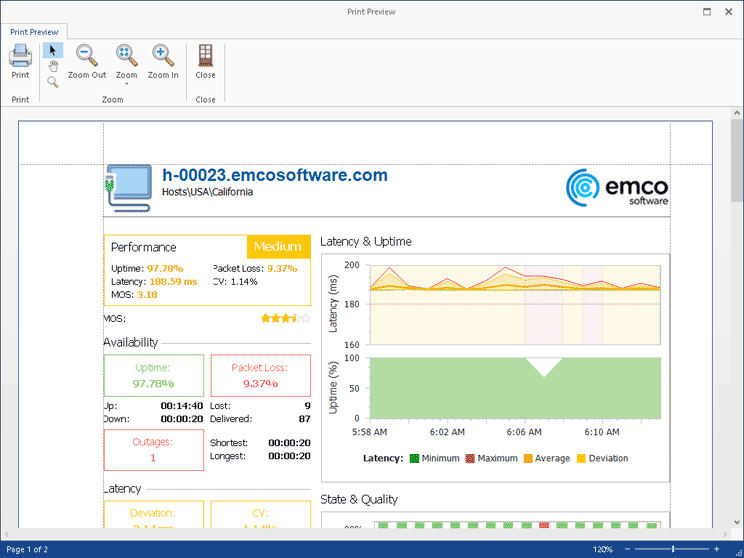The height and width of the screenshot is (558, 744).
Task: Activate the hand pan tool
Action: (x=53, y=66)
